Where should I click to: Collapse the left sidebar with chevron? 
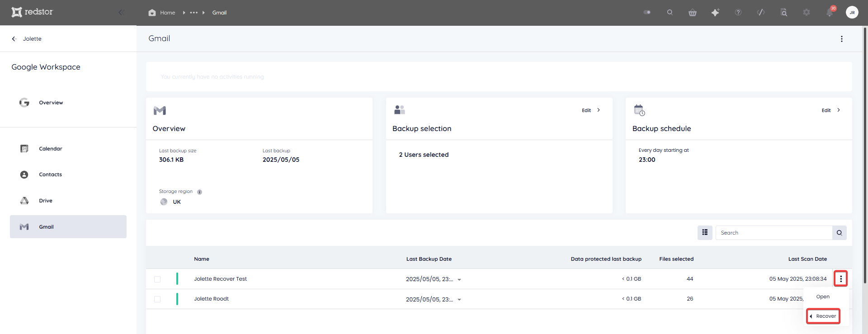[x=120, y=12]
